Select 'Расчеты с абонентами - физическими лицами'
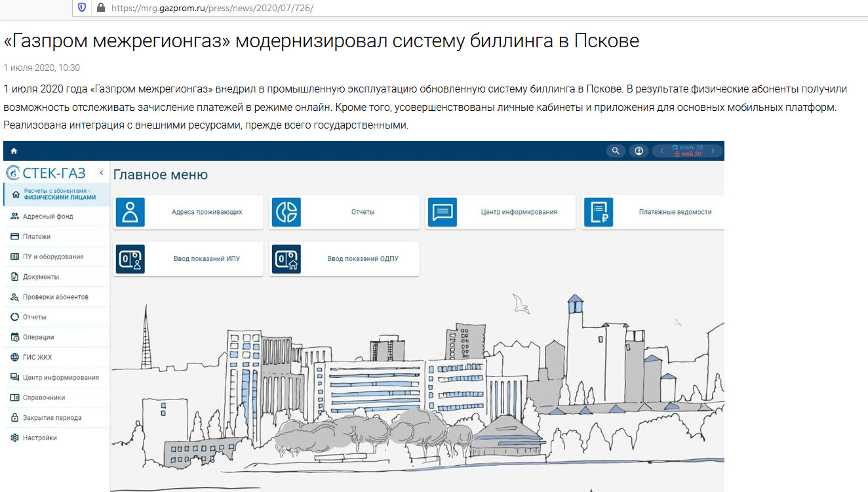Screen dimensions: 868x492 56,194
